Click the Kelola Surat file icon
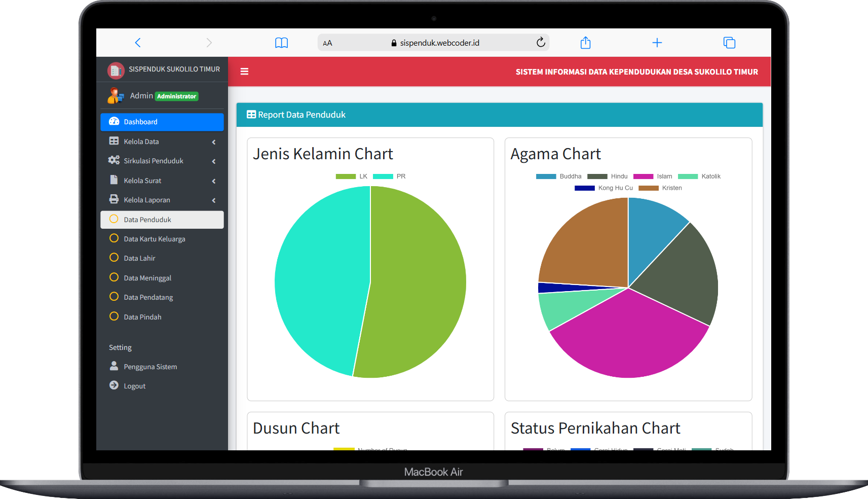 pos(114,180)
